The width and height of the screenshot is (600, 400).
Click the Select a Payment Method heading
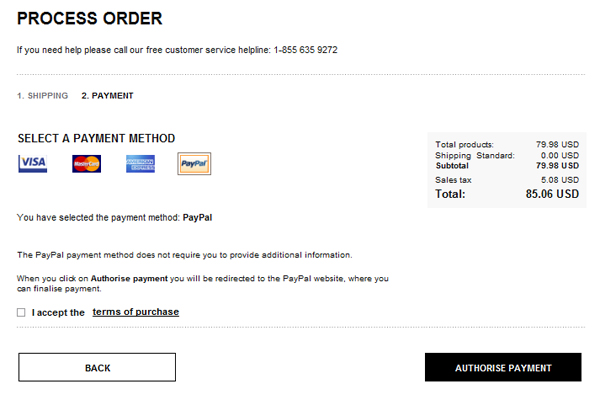pyautogui.click(x=96, y=139)
